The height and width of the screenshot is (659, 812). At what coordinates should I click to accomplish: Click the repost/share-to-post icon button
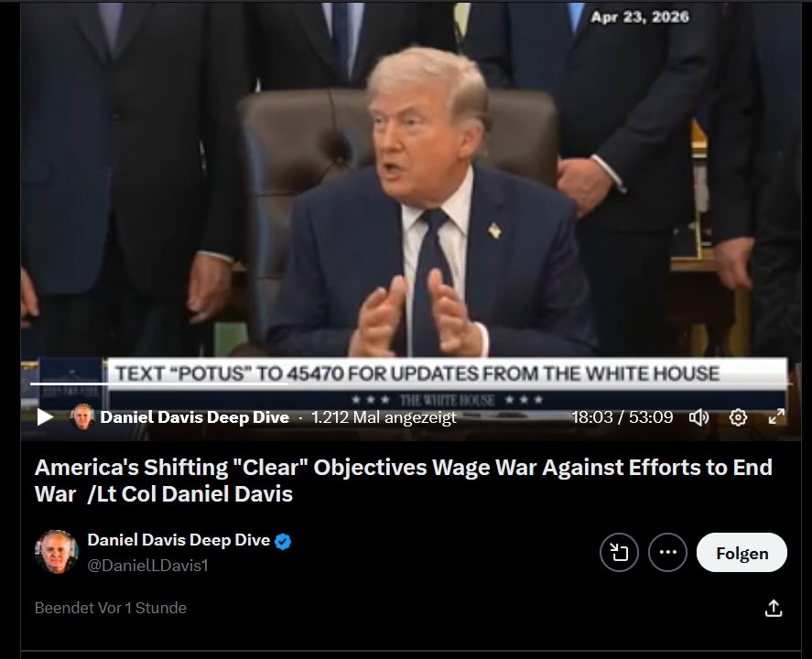click(619, 552)
